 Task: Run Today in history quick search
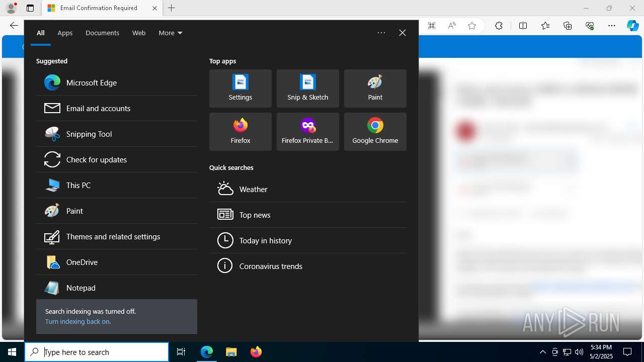[308, 240]
